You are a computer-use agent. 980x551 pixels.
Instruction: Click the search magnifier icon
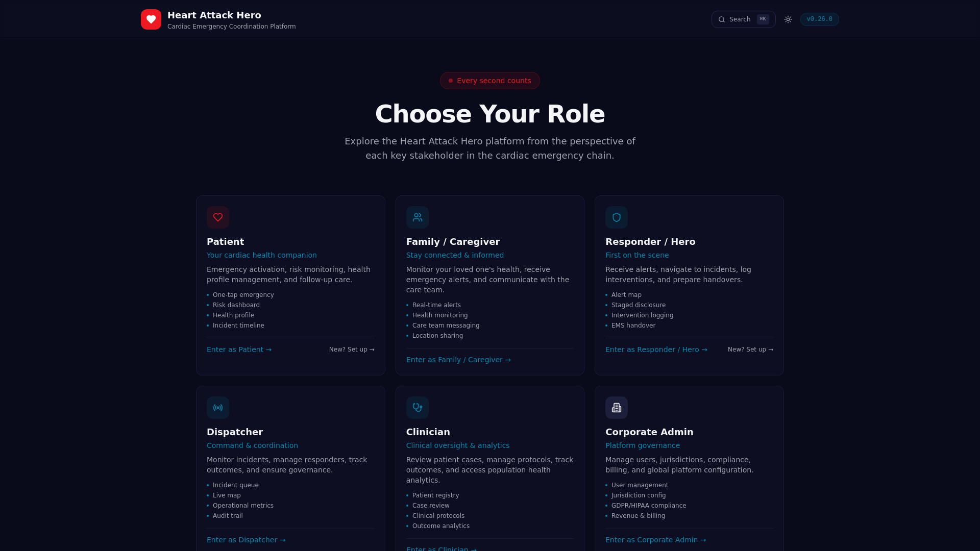click(722, 19)
